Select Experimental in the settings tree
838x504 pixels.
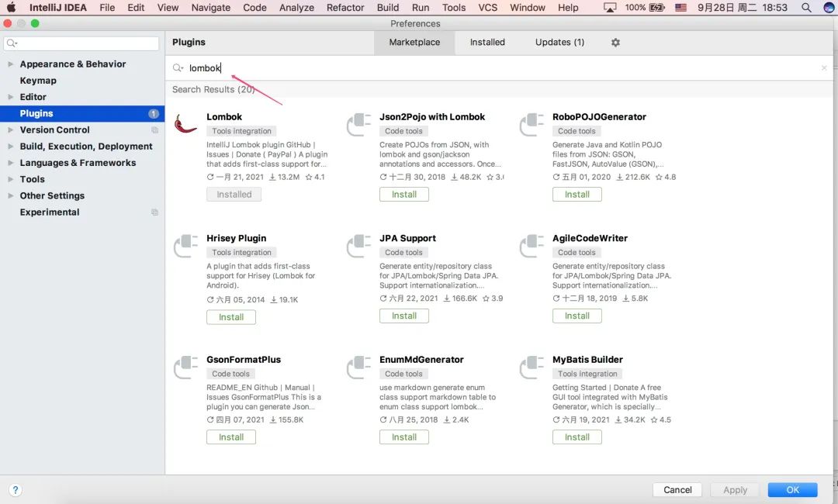pyautogui.click(x=50, y=212)
